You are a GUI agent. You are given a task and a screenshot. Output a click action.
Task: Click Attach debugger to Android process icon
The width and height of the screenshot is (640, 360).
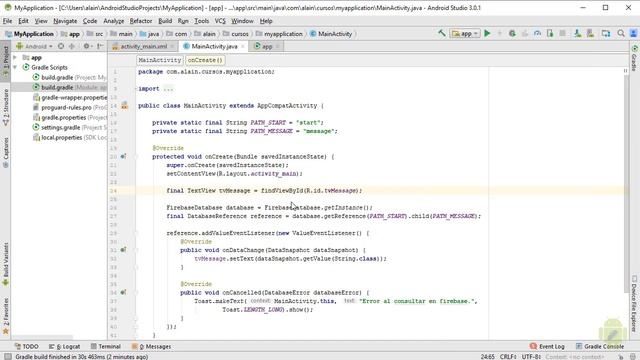(550, 33)
